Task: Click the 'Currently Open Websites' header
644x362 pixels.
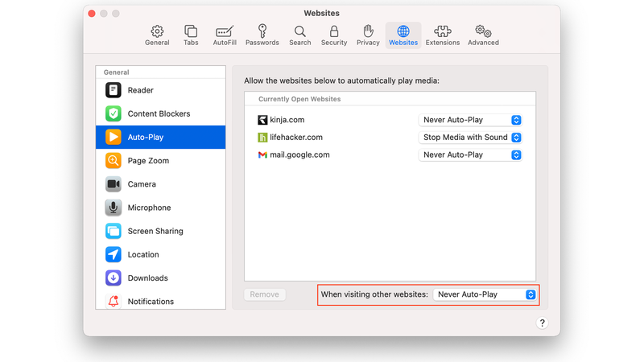Action: click(x=299, y=99)
